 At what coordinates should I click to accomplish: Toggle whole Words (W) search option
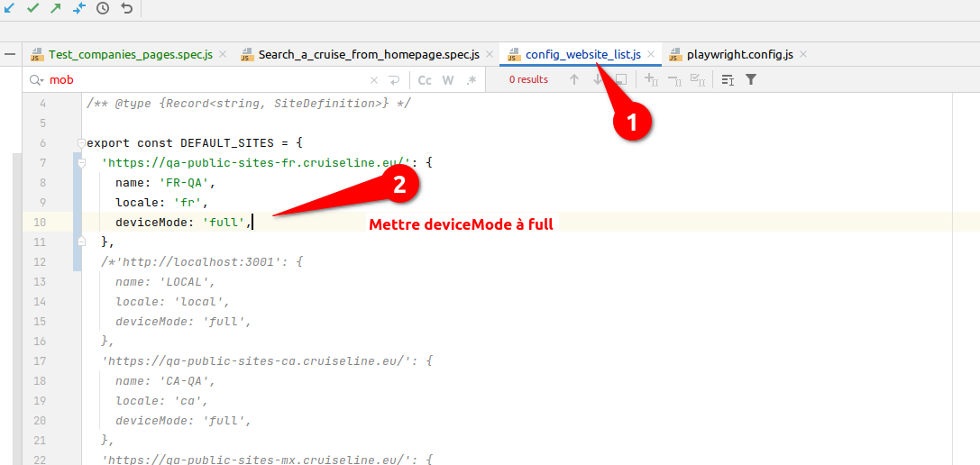pyautogui.click(x=449, y=80)
